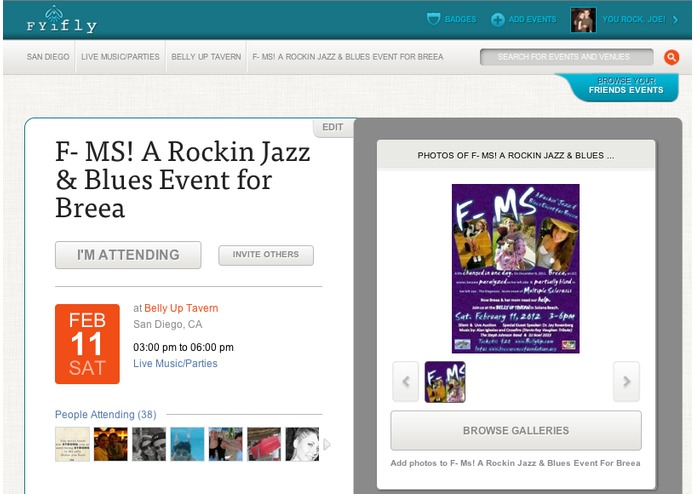Open the Live Music/Parties category link

176,363
